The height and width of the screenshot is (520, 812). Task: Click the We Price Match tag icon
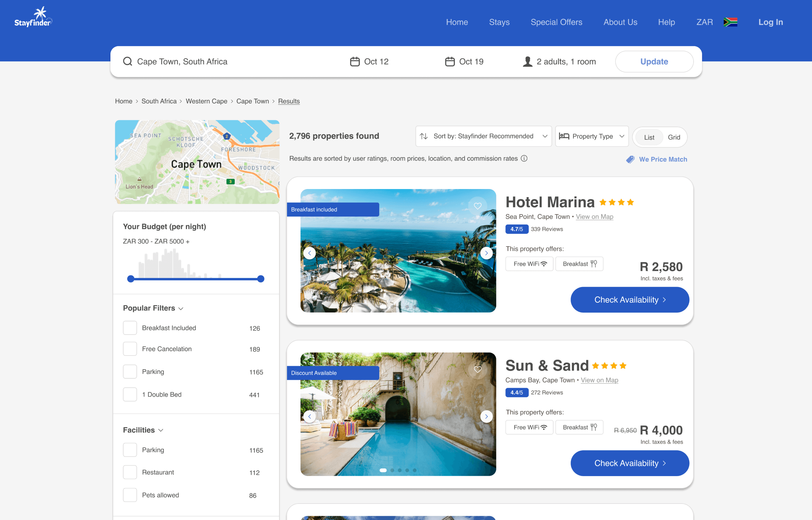click(630, 159)
